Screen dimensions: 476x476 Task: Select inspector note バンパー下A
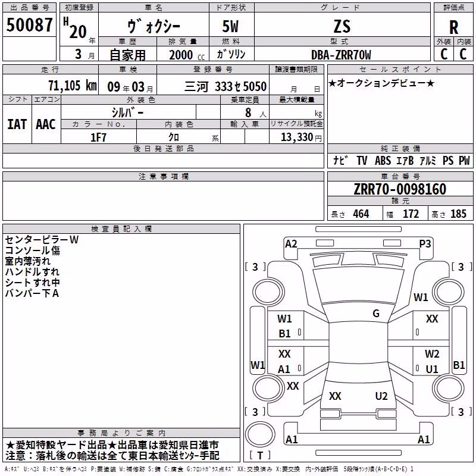32,293
